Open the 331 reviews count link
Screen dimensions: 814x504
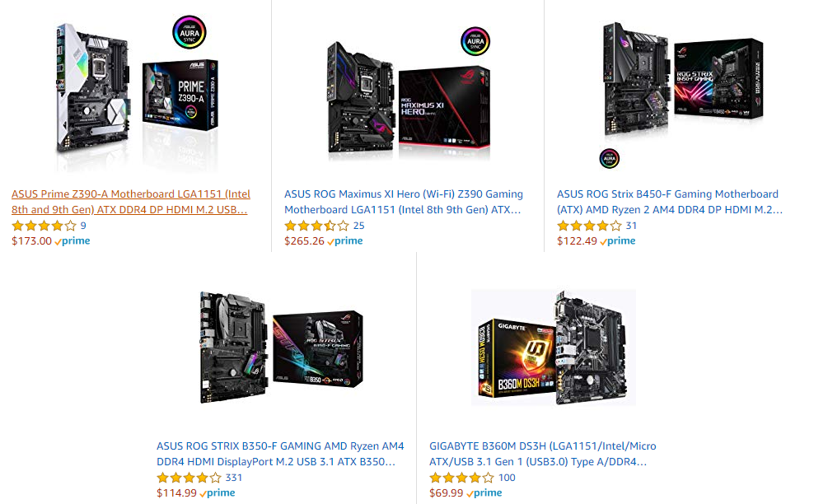(234, 478)
